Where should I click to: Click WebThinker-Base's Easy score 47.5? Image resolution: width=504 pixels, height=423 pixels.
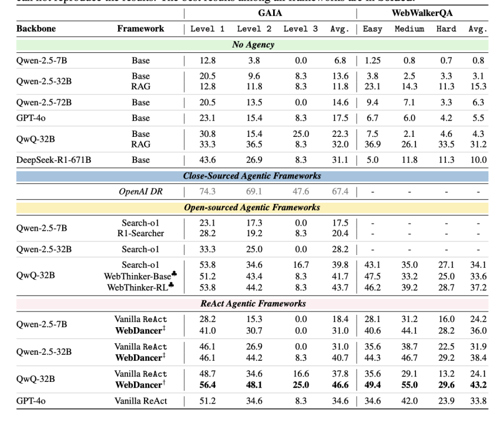pyautogui.click(x=372, y=277)
